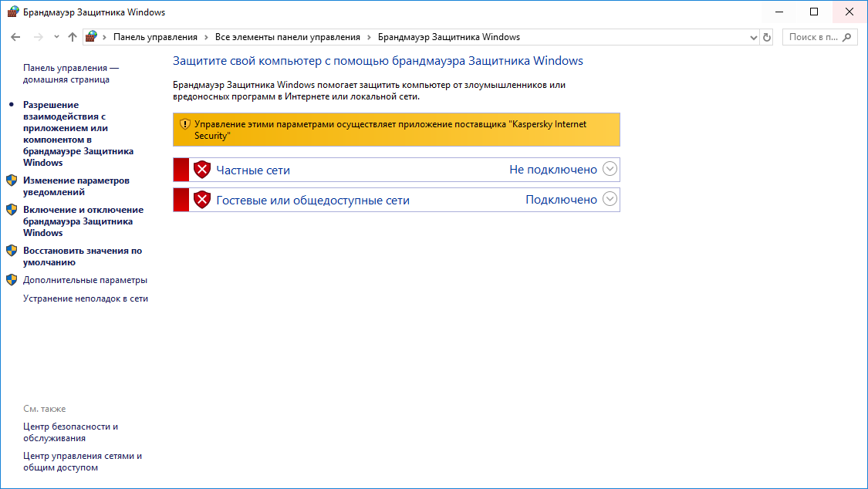Click shield icon beside 'Включение и отключение брандмауэра'

[x=12, y=210]
